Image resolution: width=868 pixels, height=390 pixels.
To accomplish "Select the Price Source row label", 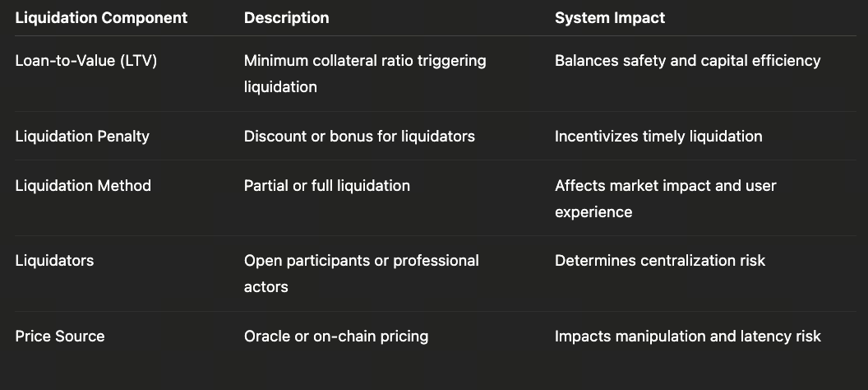I will [x=60, y=337].
